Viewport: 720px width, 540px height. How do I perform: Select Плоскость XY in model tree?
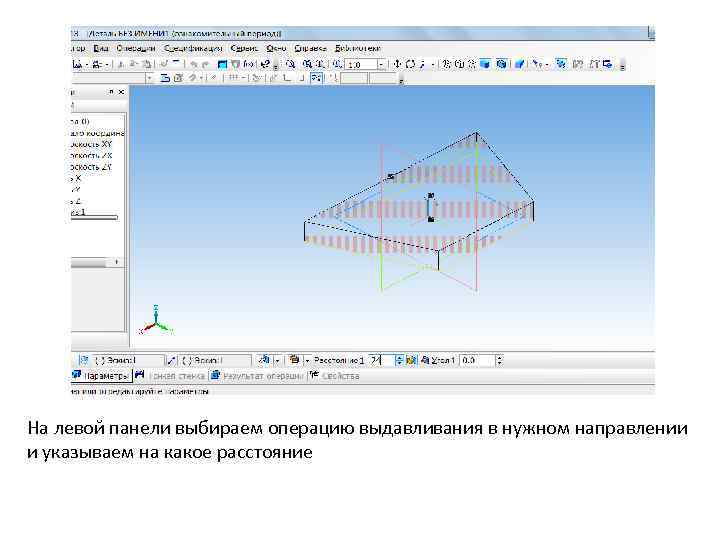click(91, 144)
